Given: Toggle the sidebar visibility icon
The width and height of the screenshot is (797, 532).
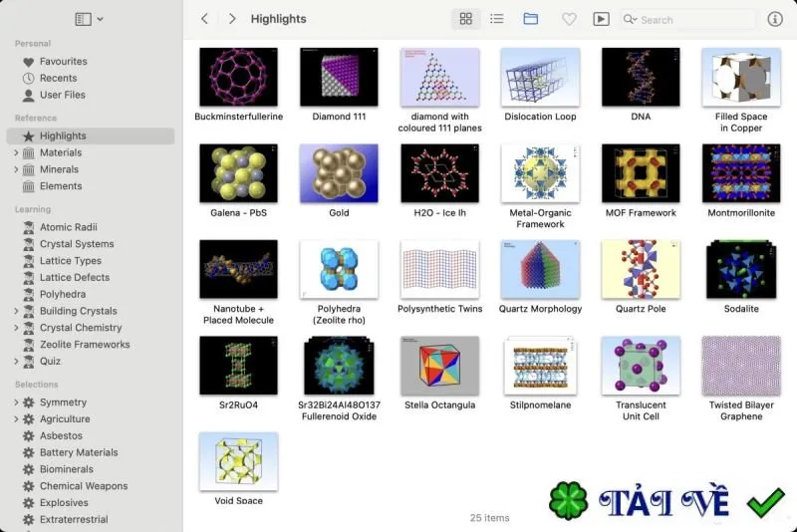Looking at the screenshot, I should point(84,19).
